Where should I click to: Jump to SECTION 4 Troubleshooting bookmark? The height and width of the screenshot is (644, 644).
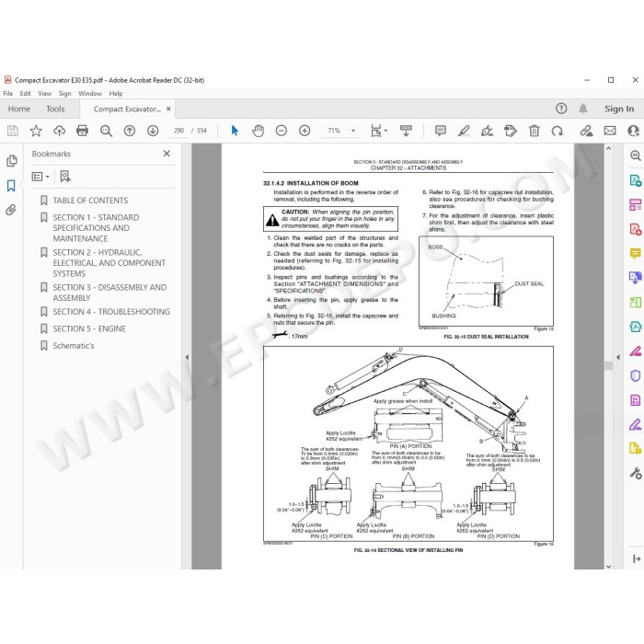(111, 312)
